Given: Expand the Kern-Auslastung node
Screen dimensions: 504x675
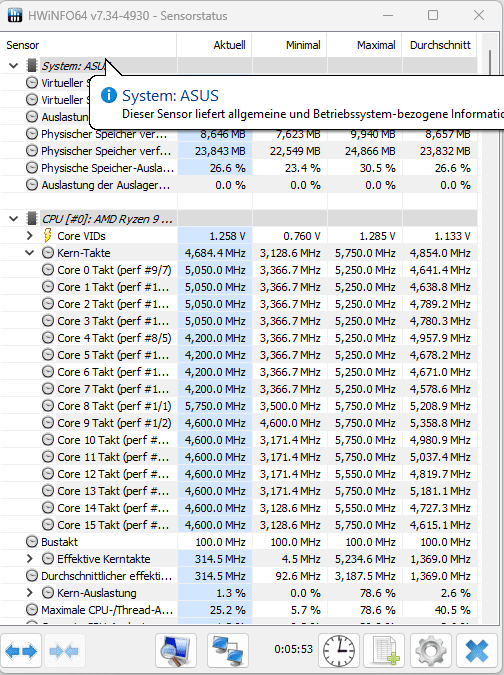Looking at the screenshot, I should (x=30, y=593).
